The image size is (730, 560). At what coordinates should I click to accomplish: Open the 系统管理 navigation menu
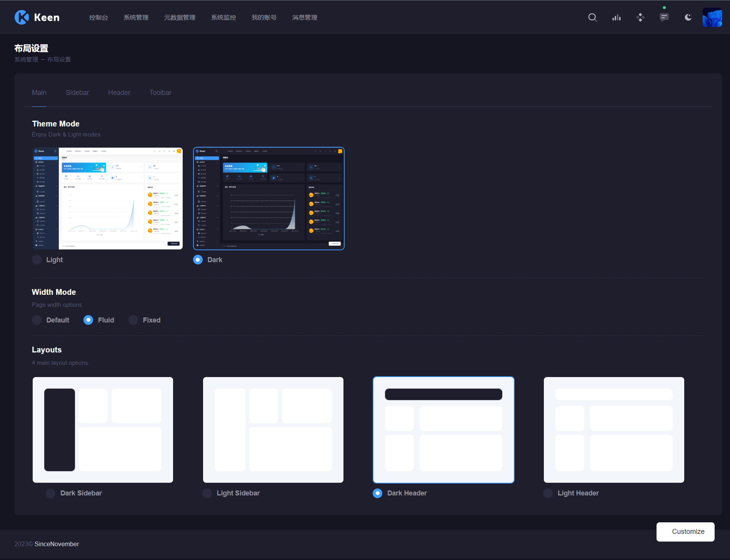(136, 18)
